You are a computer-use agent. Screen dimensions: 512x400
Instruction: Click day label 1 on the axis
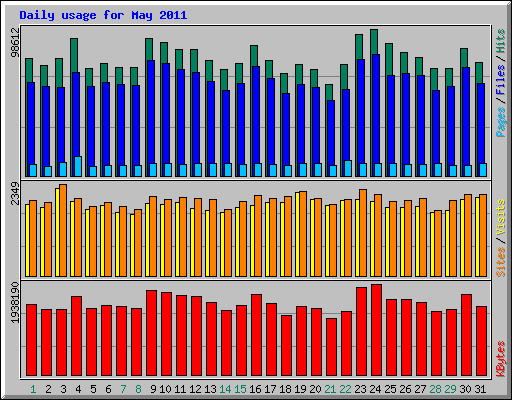[x=33, y=389]
